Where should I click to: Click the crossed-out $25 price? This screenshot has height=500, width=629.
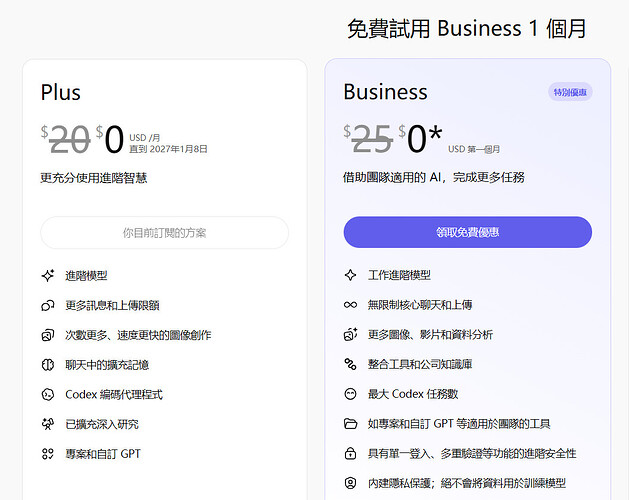click(368, 139)
